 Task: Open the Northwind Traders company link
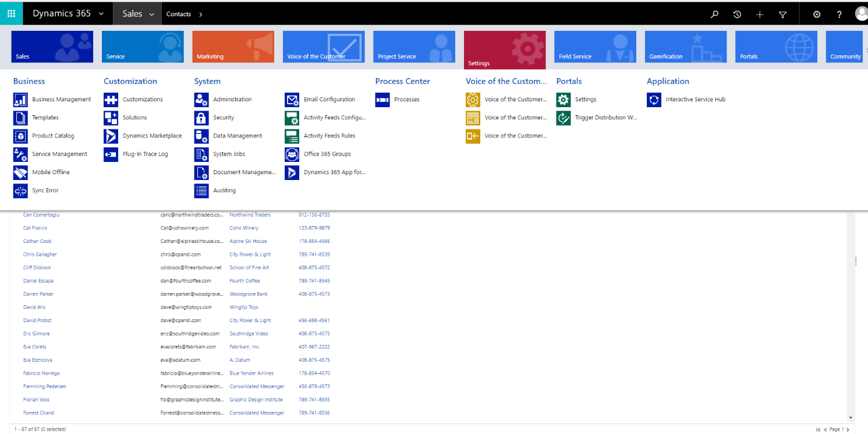pos(250,215)
